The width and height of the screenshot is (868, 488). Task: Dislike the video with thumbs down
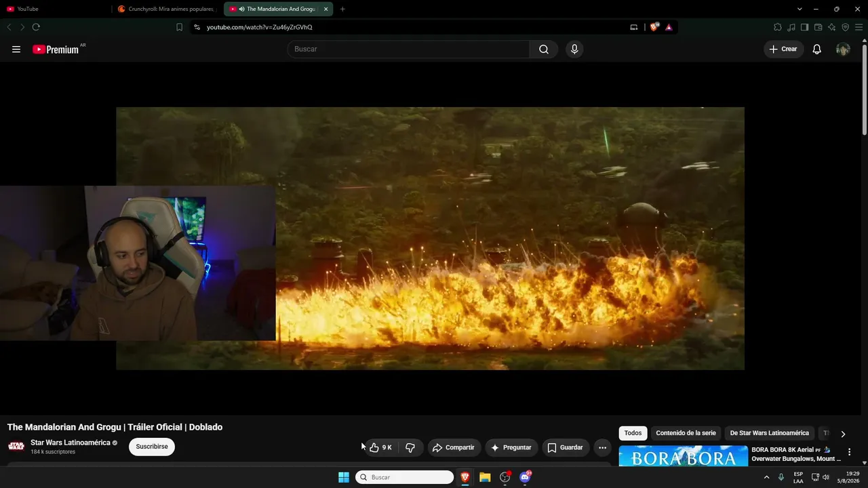pos(410,447)
